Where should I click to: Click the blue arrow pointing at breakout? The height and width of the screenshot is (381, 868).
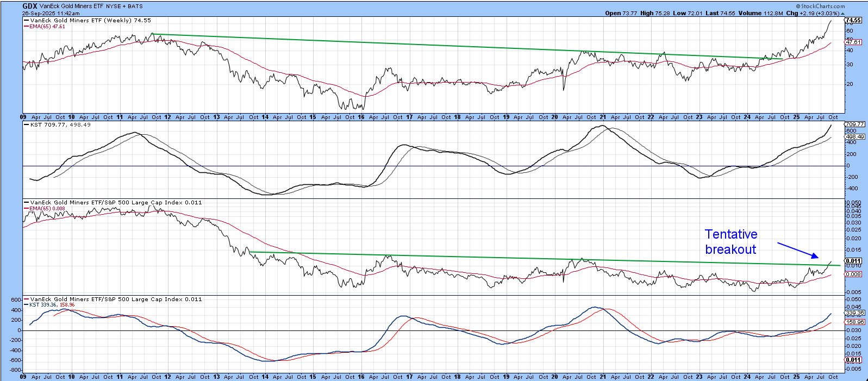coord(798,250)
